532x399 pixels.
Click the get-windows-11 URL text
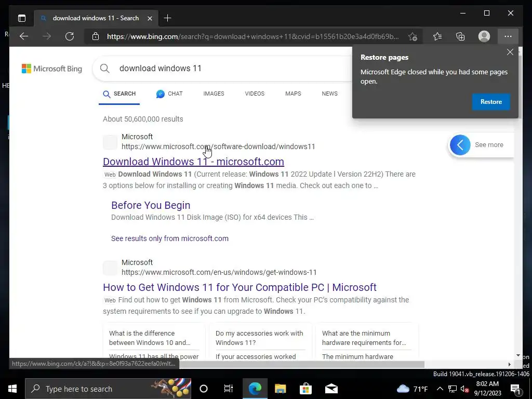[x=219, y=272]
